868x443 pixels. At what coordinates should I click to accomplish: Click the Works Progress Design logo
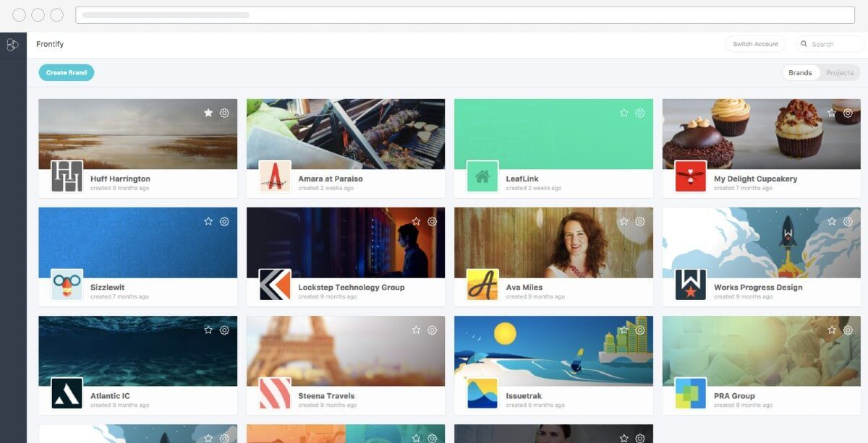point(691,285)
